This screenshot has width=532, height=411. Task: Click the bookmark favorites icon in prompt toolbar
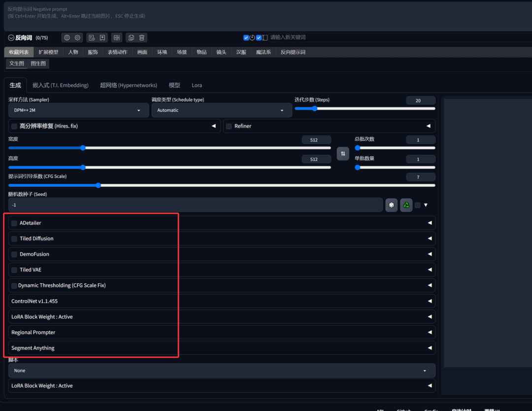click(102, 37)
